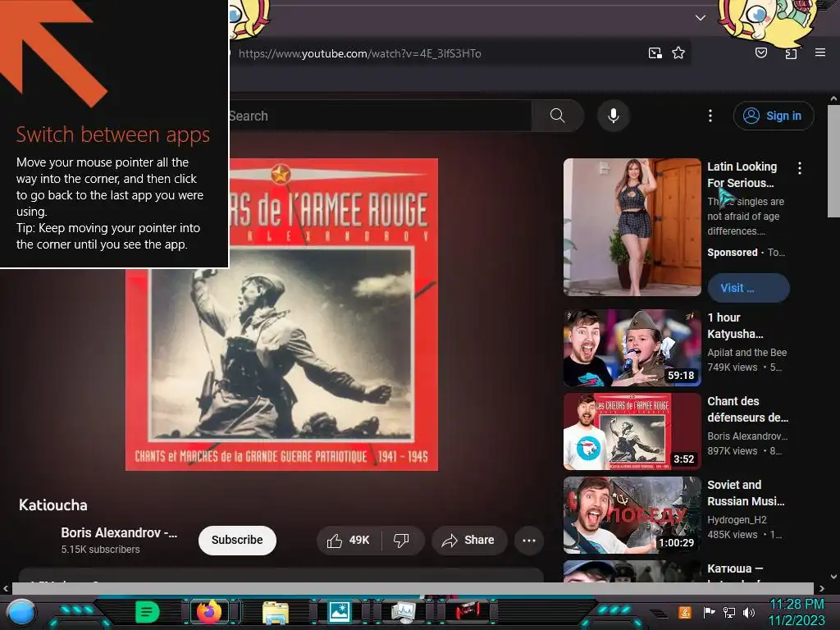Like the video with thumbs up
Screen dimensions: 840x630
(349, 540)
